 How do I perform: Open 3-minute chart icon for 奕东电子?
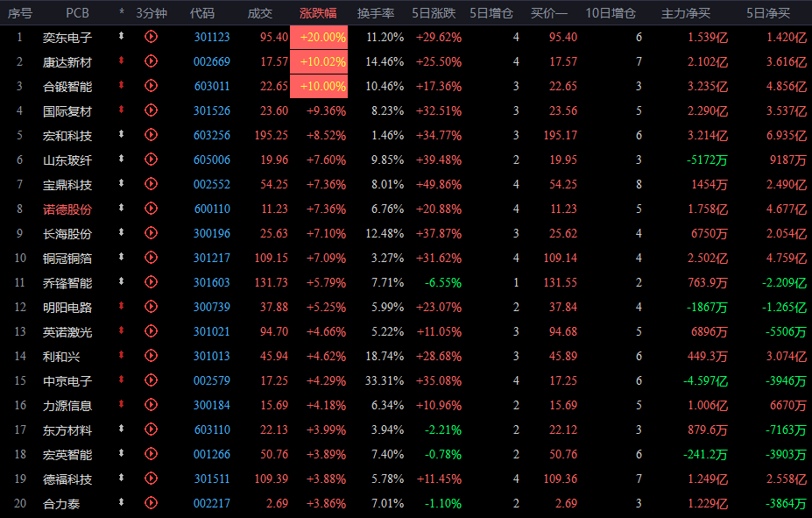[x=151, y=37]
